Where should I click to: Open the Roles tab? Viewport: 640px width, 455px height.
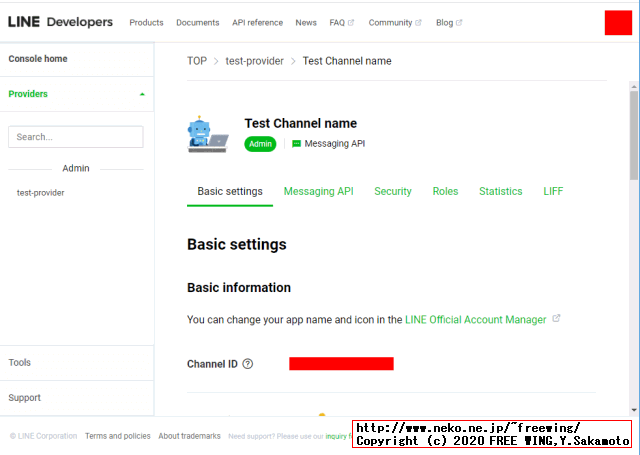[445, 191]
